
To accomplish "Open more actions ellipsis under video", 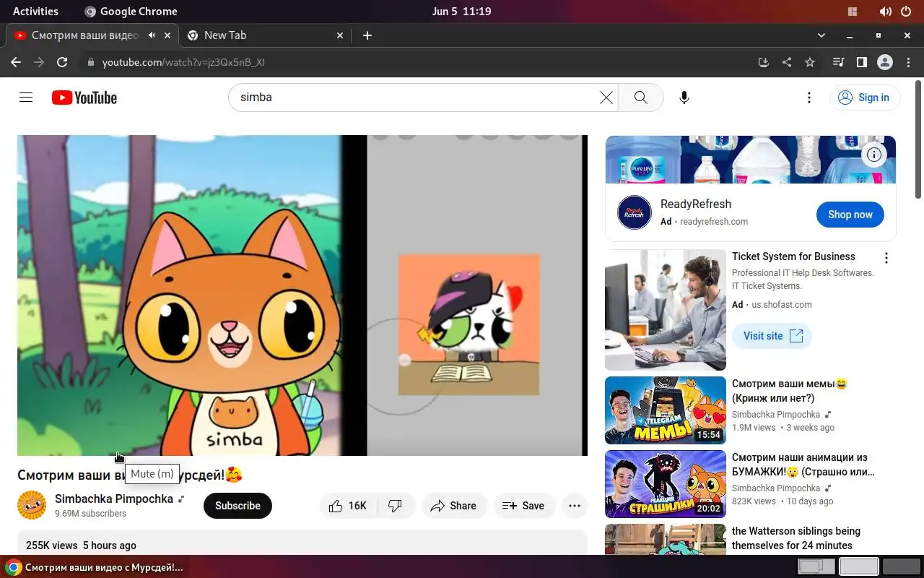I will 574,506.
